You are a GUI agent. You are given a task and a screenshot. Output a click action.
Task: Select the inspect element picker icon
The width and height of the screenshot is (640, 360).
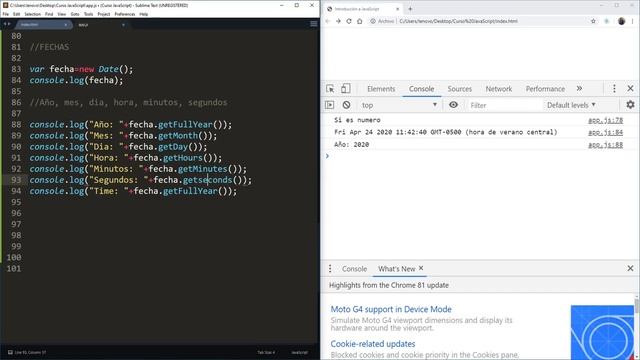330,89
